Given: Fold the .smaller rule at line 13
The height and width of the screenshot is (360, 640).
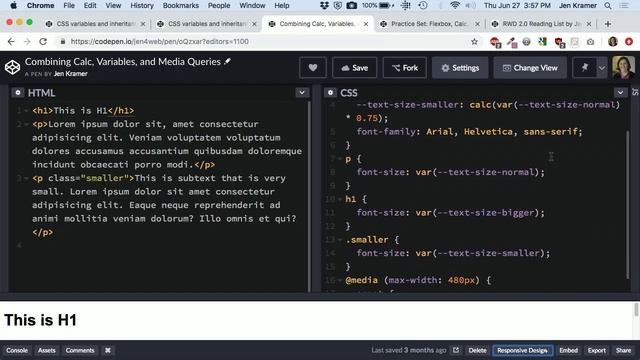Looking at the screenshot, I should pos(340,240).
